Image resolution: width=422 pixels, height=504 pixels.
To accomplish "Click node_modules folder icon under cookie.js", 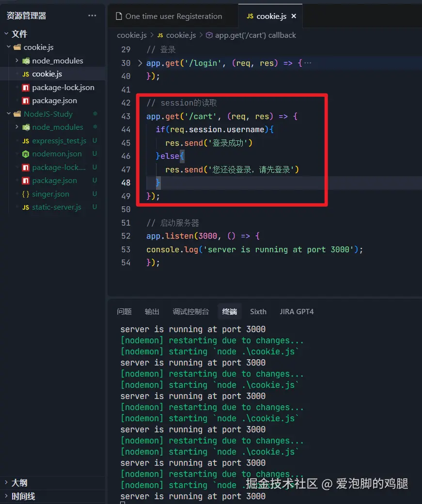I will pyautogui.click(x=26, y=61).
